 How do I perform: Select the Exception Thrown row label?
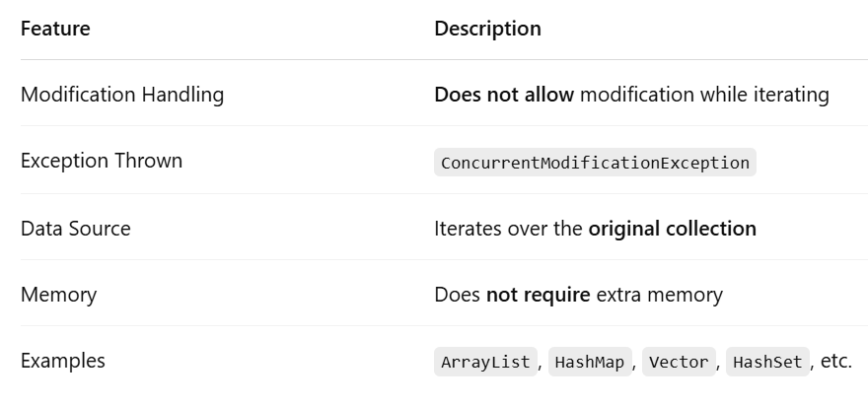[102, 161]
